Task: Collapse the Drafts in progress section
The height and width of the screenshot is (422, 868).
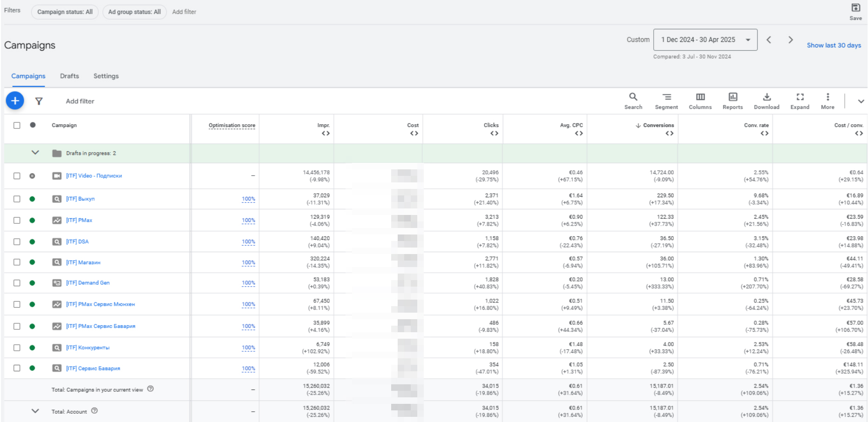Action: click(x=35, y=153)
